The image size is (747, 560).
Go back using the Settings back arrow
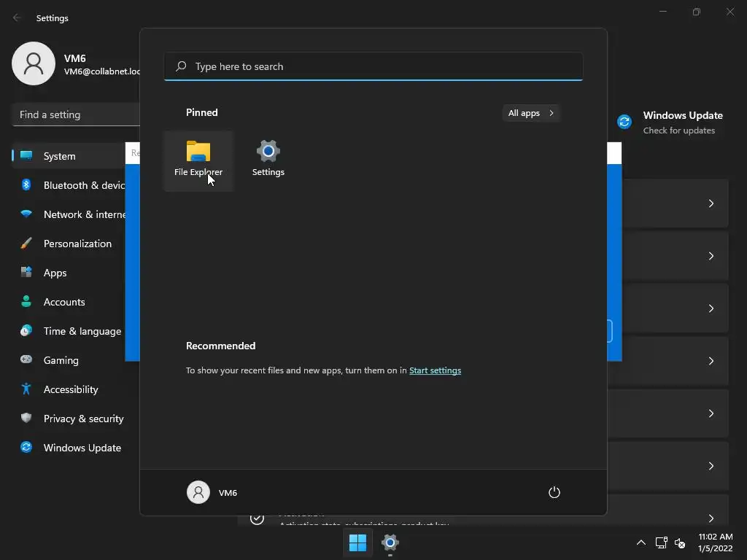[x=18, y=17]
